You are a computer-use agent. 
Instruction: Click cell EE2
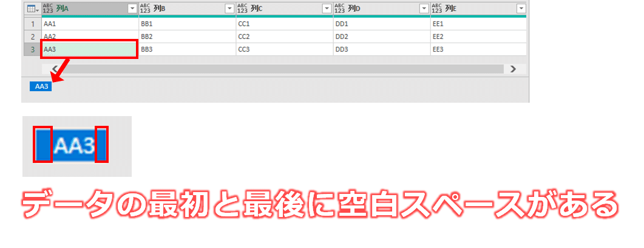pyautogui.click(x=478, y=36)
